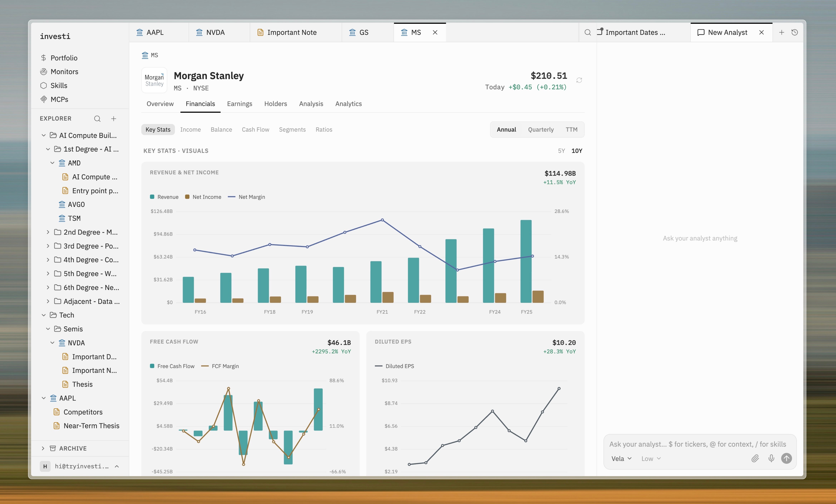The height and width of the screenshot is (504, 836).
Task: Switch to the NVDA tab
Action: pos(219,32)
